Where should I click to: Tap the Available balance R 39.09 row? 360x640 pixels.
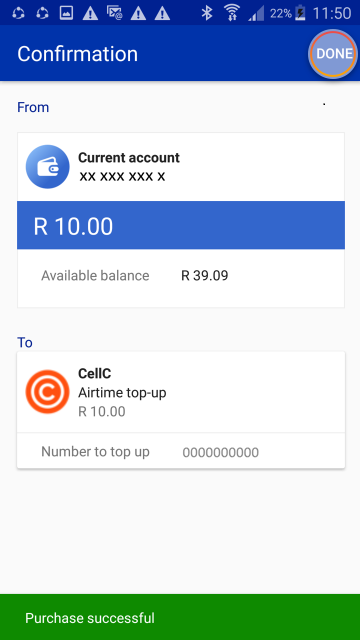click(181, 276)
